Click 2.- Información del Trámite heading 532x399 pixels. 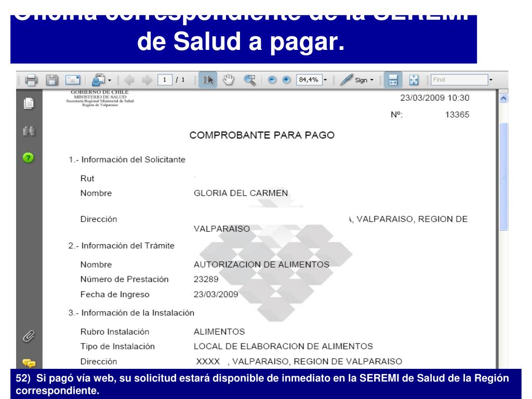click(x=122, y=246)
